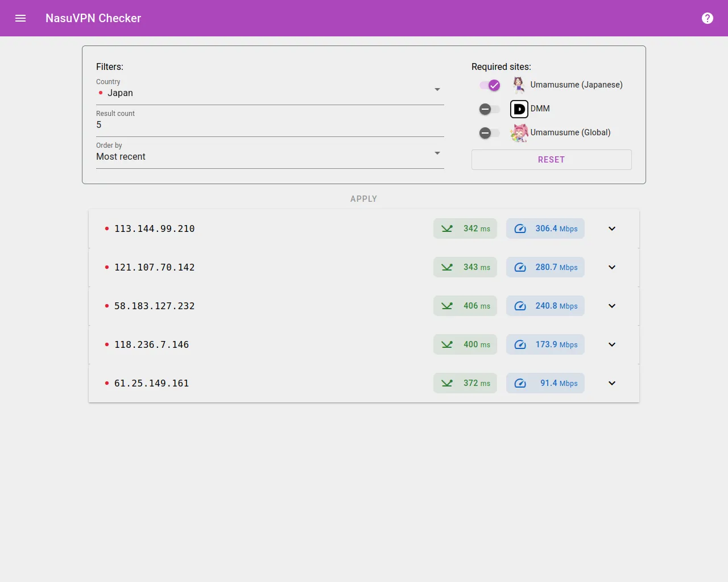Viewport: 728px width, 582px height.
Task: Select the 118.236.7.146 IP address row
Action: click(x=151, y=344)
